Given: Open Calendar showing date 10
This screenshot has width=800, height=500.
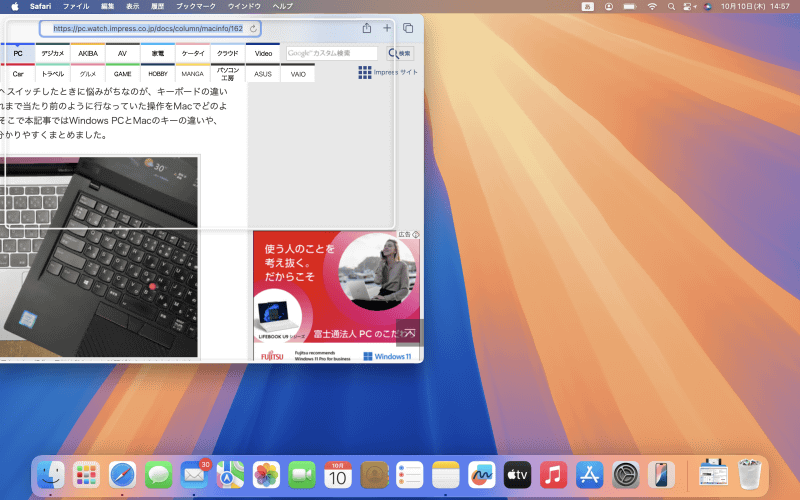Looking at the screenshot, I should coord(338,475).
